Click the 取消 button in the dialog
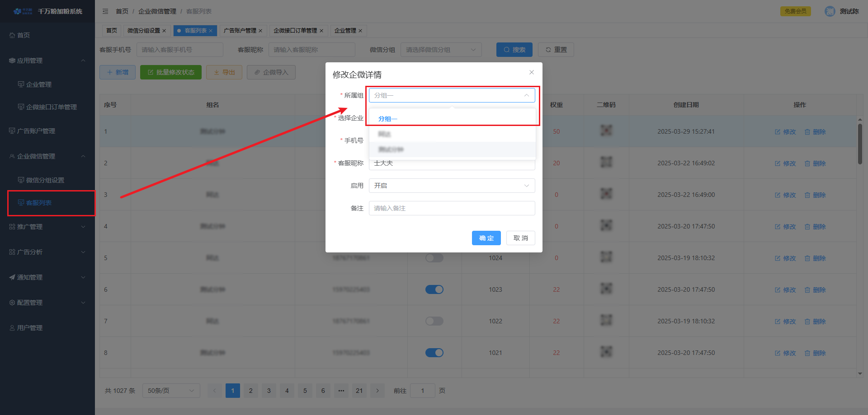868x415 pixels. coord(520,238)
